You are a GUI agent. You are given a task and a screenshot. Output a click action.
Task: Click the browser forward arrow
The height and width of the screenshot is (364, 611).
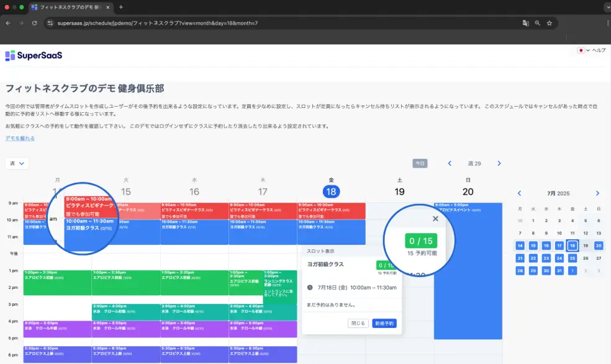[21, 23]
